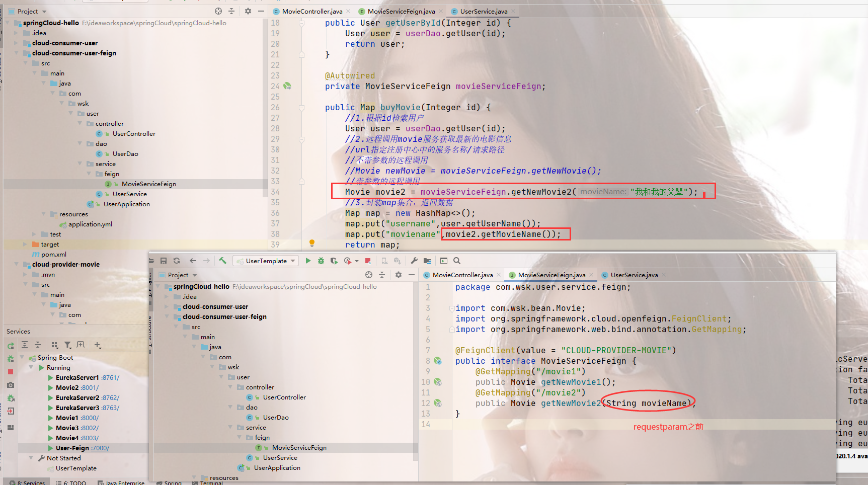Screen dimensions: 868x485
Task: Stop the running process with red square icon
Action: pos(368,261)
